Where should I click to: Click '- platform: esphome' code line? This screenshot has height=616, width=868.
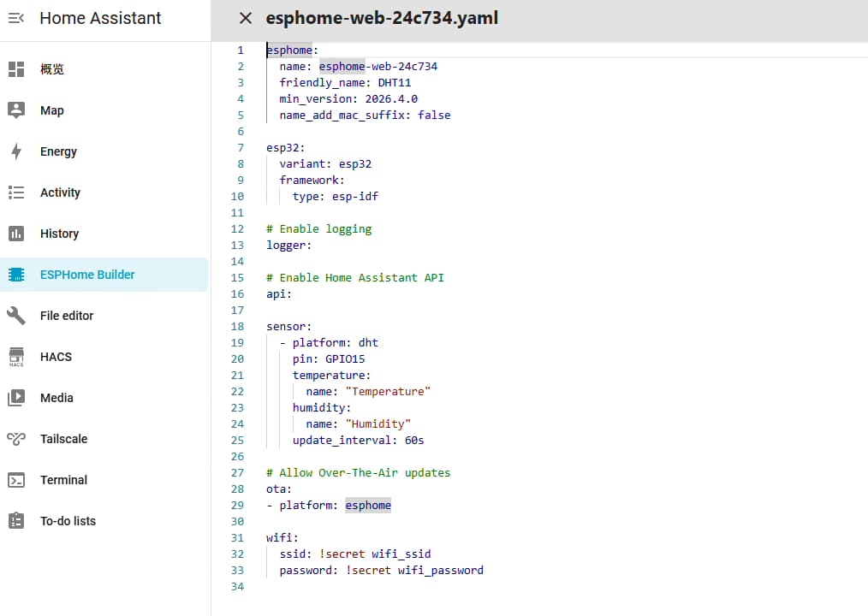click(x=329, y=506)
